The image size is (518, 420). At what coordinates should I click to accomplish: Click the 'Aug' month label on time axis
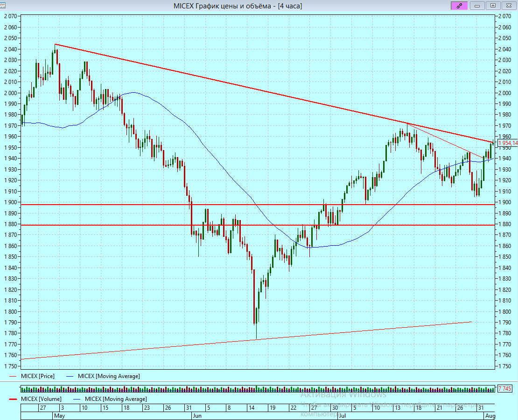pos(490,416)
